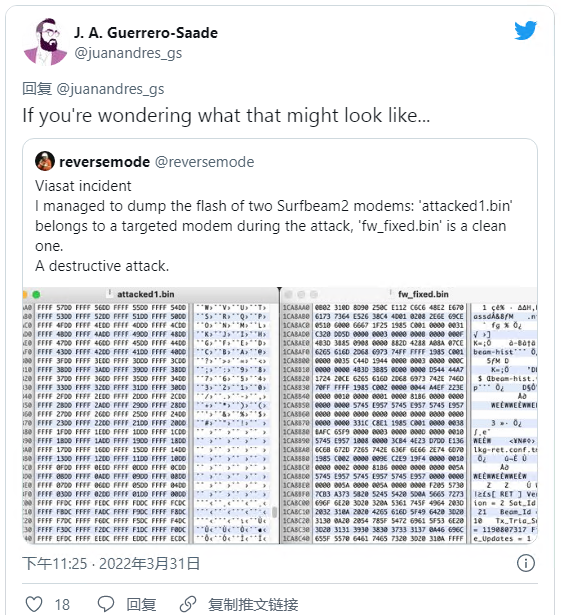Viewport: 561px width, 615px height.
Task: Open the tweet info circle icon
Action: point(525,563)
